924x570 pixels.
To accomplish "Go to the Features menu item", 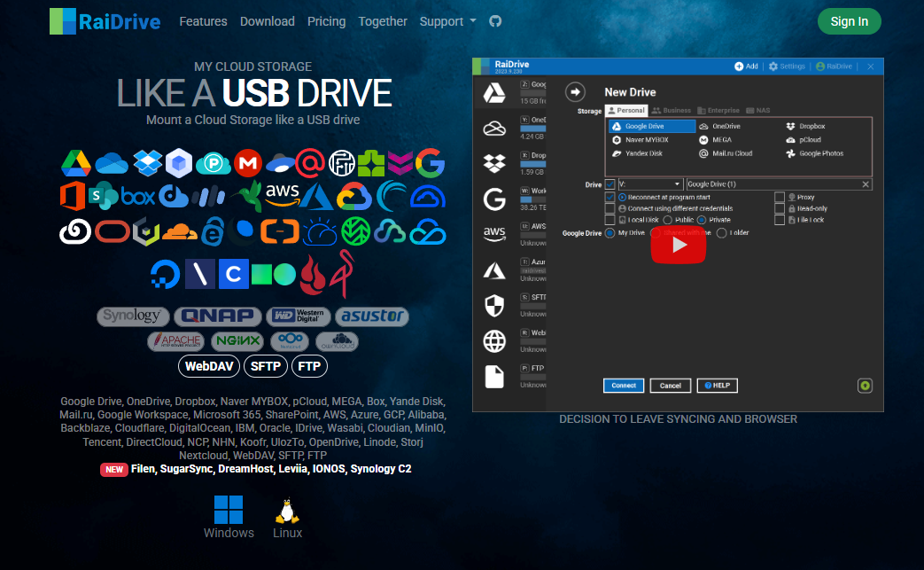I will point(203,21).
